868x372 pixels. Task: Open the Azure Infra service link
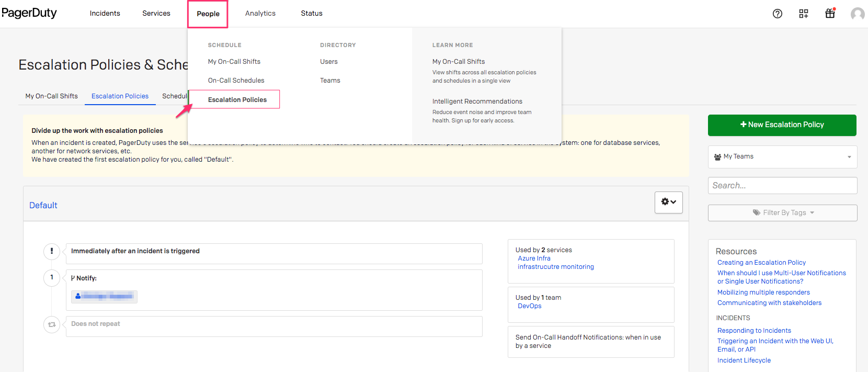coord(534,258)
